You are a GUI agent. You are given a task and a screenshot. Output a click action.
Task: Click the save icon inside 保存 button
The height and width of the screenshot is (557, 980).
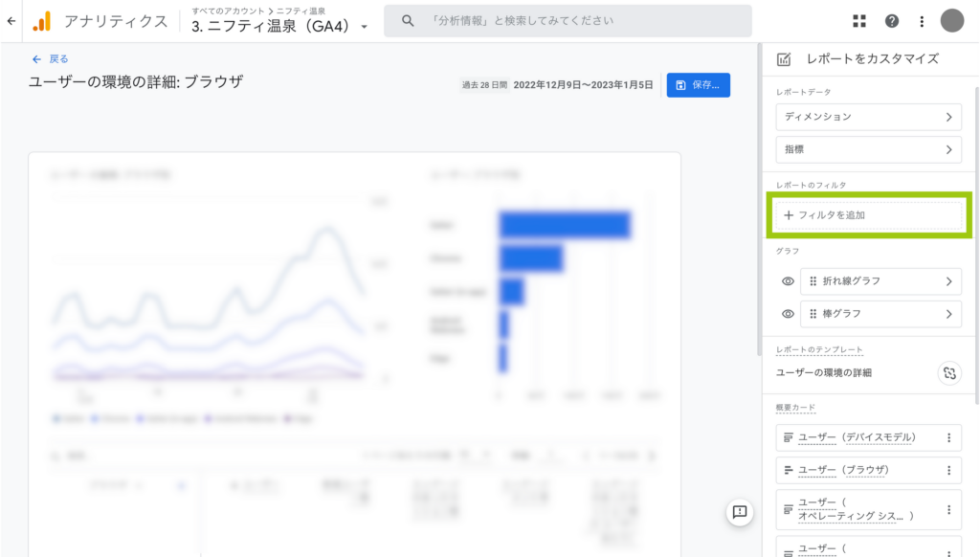click(681, 85)
